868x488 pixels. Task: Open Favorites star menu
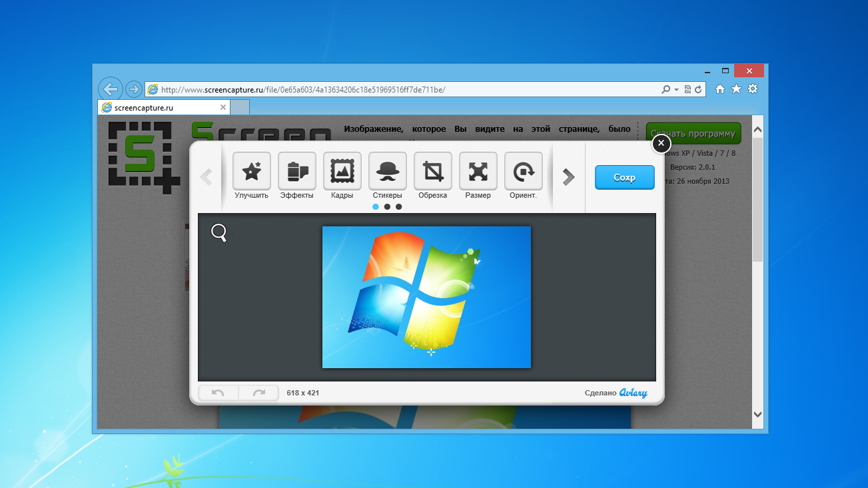[x=736, y=89]
